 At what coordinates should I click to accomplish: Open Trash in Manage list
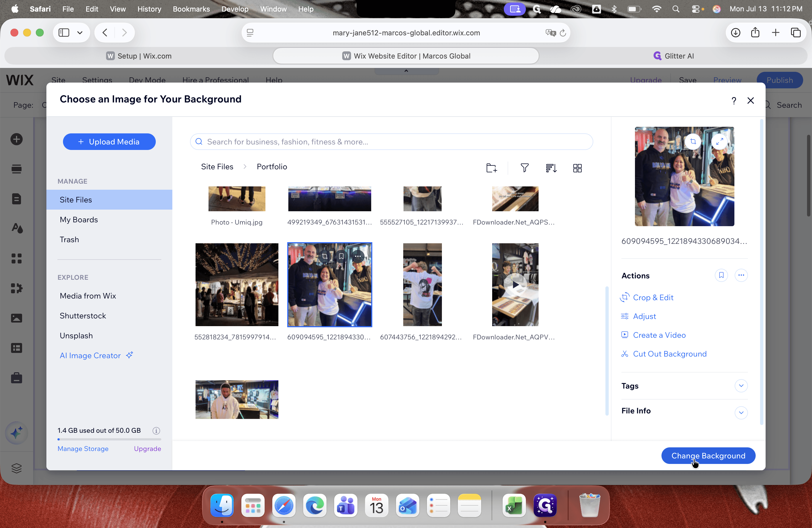[69, 239]
